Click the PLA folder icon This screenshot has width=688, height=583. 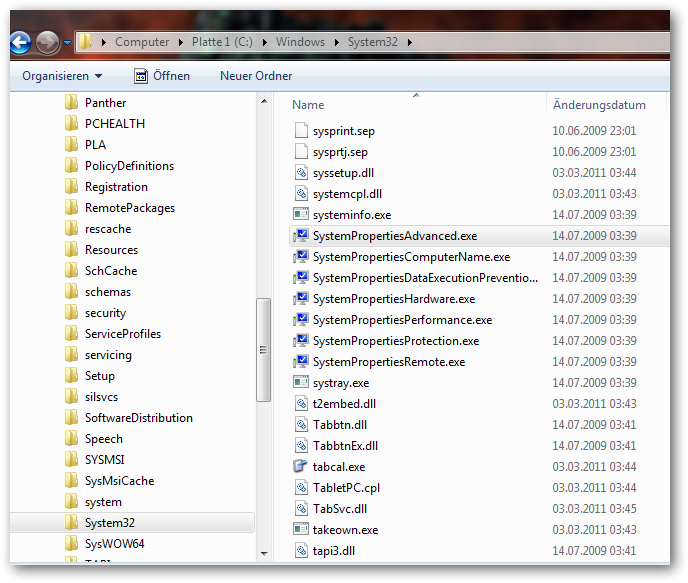71,144
